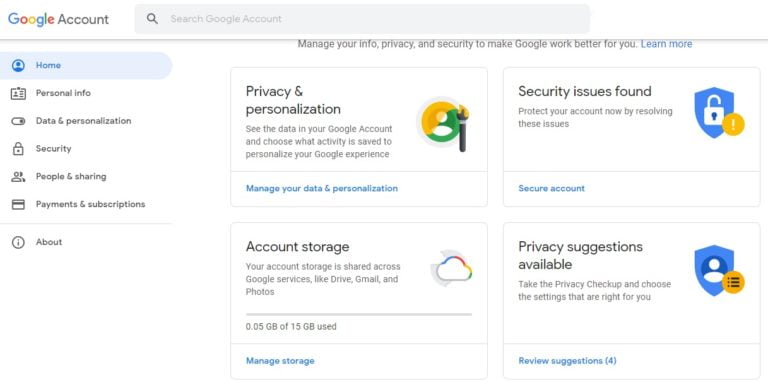Click the Home person-circle icon
Screen dimensions: 768x382
pyautogui.click(x=18, y=65)
